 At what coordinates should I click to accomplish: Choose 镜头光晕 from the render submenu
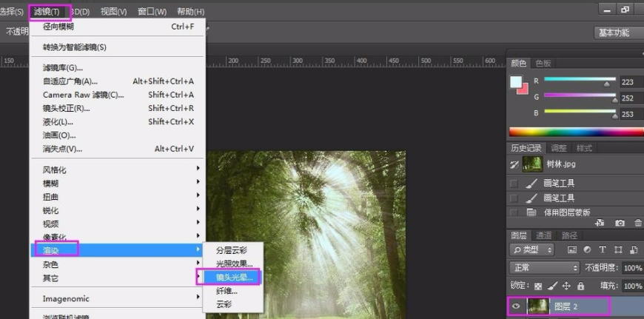233,278
